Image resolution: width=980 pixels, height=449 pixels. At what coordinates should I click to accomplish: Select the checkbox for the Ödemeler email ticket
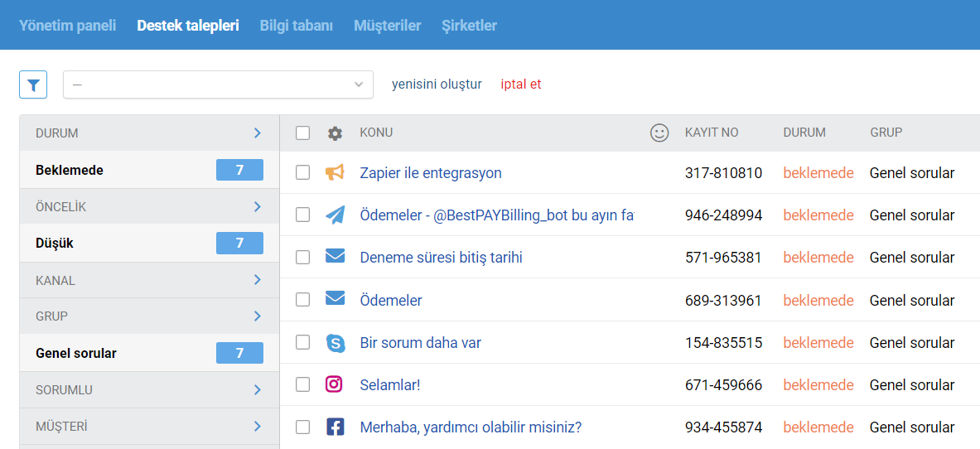coord(302,300)
